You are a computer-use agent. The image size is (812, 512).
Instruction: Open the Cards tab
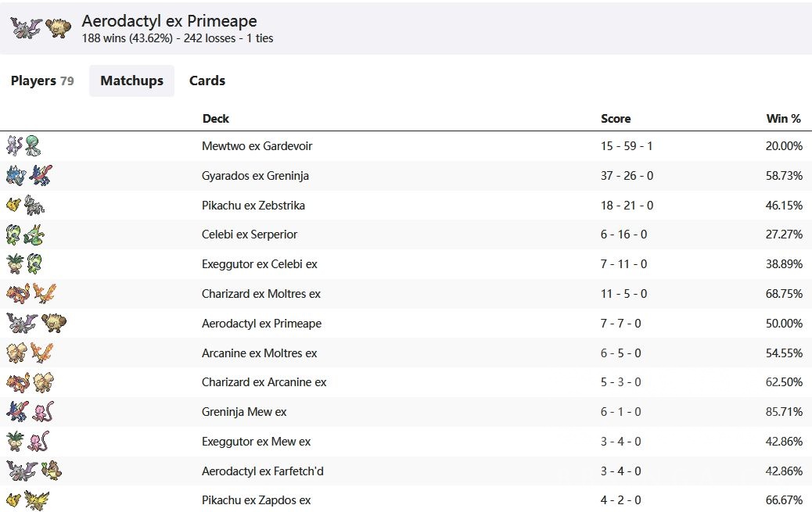[207, 81]
